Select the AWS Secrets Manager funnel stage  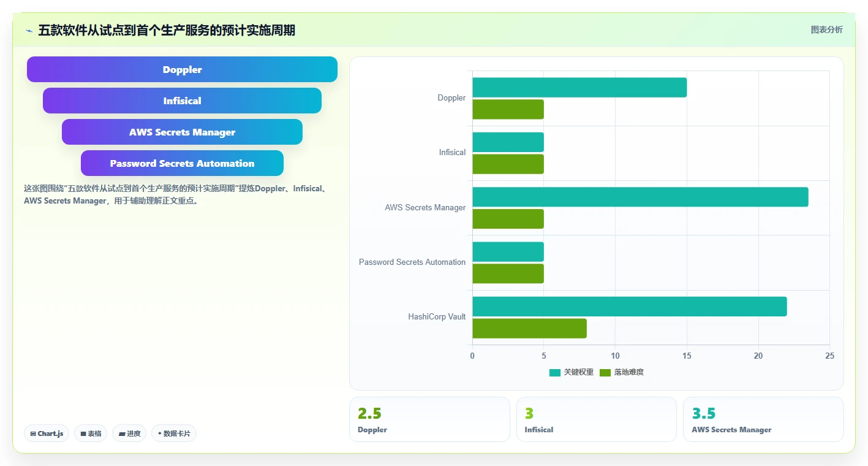[x=182, y=132]
